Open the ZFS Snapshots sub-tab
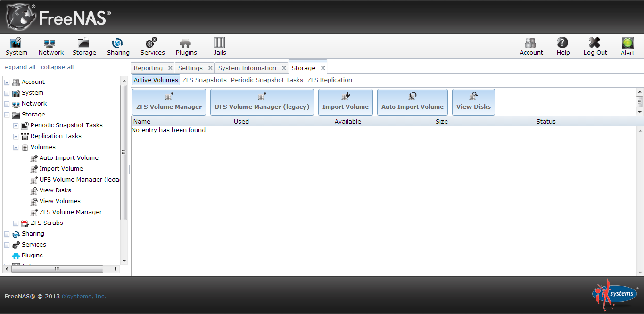 205,80
